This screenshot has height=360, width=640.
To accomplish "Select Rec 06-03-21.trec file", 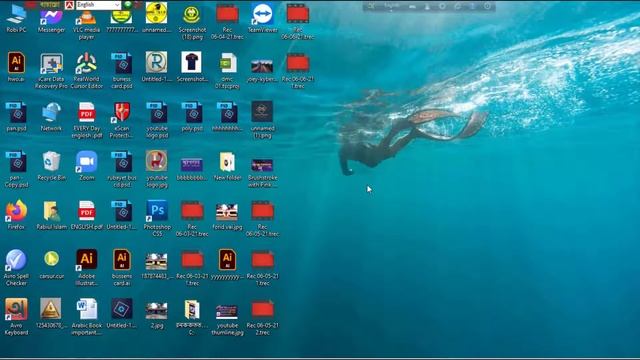I will pos(192,218).
